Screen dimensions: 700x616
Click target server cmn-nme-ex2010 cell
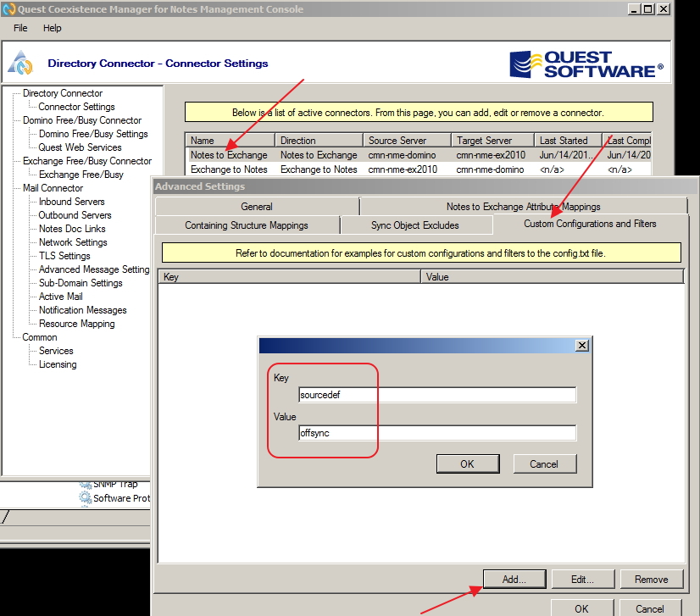coord(491,155)
